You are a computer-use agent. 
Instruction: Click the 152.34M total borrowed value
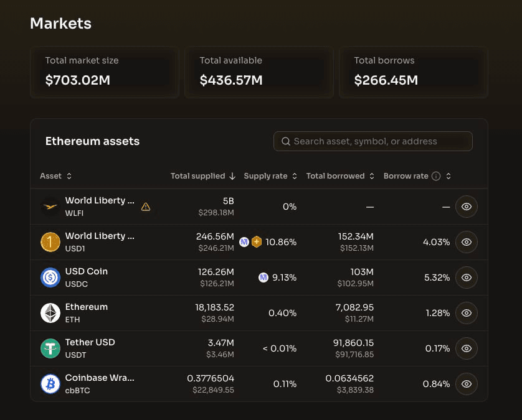pyautogui.click(x=356, y=236)
